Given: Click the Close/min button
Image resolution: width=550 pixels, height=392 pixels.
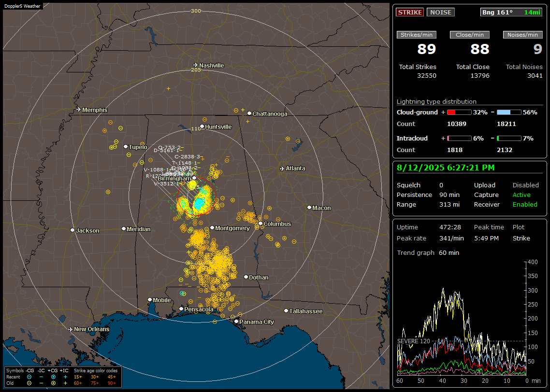Looking at the screenshot, I should point(470,35).
